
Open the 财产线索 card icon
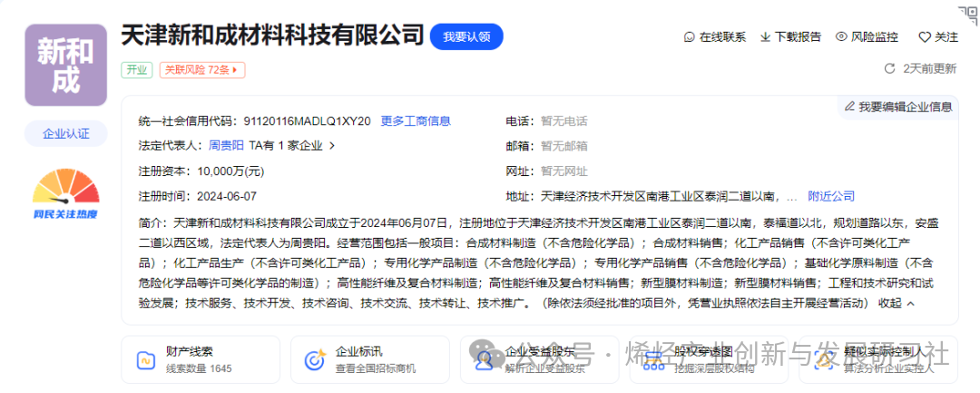coord(145,359)
